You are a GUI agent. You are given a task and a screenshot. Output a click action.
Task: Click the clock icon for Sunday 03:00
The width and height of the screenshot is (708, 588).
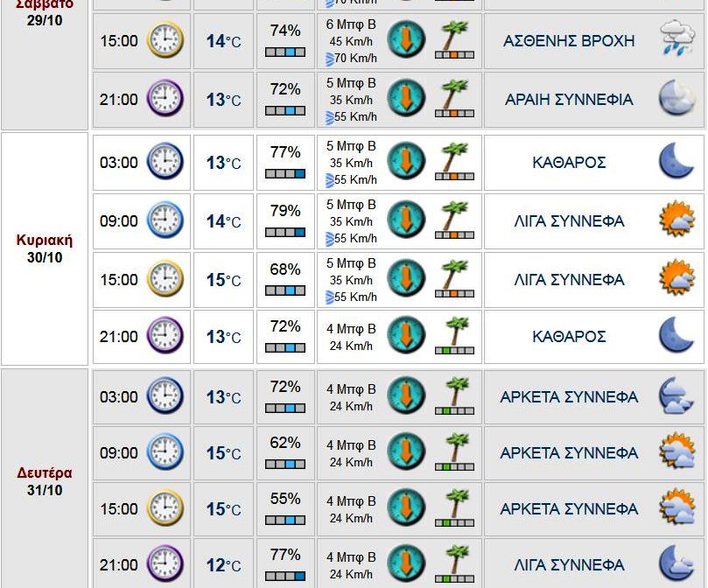coord(165,162)
